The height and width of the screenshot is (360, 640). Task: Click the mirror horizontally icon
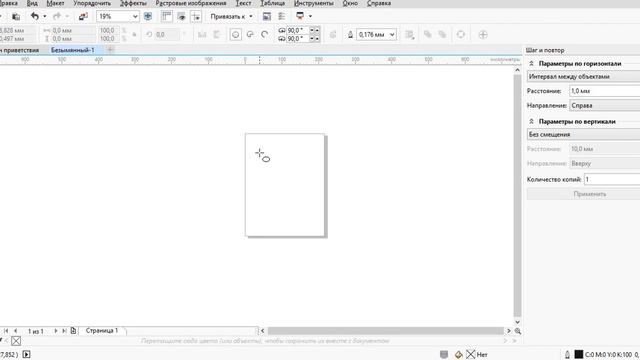tap(202, 35)
